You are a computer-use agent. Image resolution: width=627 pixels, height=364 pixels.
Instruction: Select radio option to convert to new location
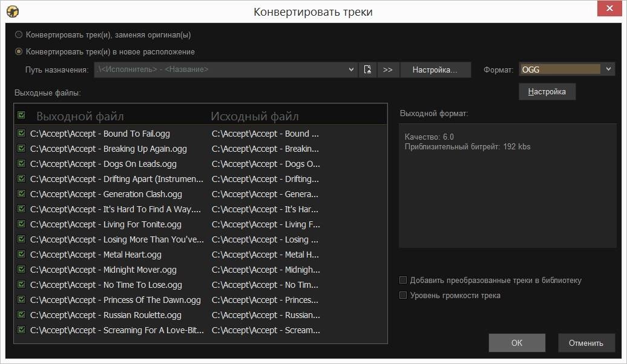(19, 51)
